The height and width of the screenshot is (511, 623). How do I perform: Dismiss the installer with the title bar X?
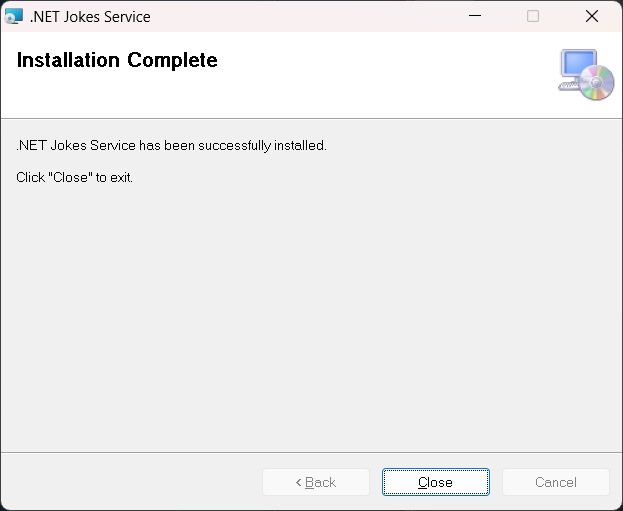pyautogui.click(x=592, y=16)
